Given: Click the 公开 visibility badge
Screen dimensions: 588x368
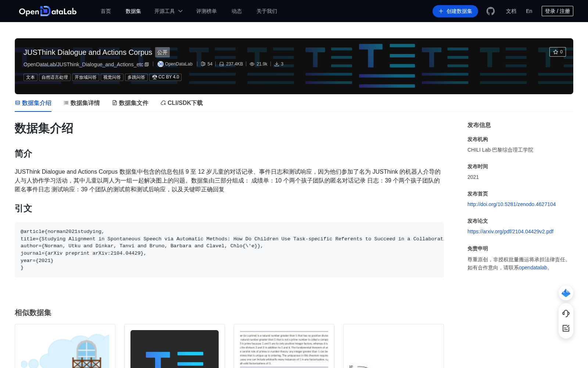Looking at the screenshot, I should [162, 52].
